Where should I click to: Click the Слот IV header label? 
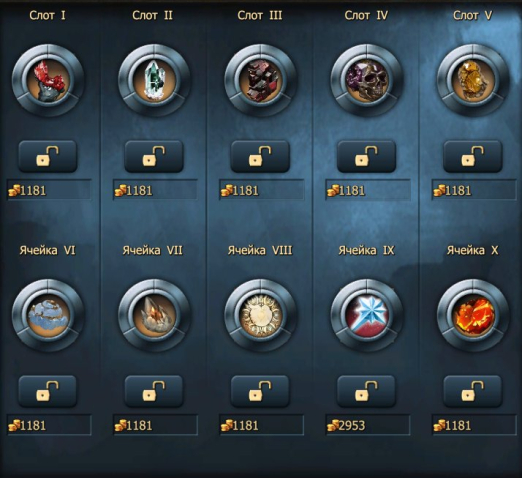pos(366,15)
